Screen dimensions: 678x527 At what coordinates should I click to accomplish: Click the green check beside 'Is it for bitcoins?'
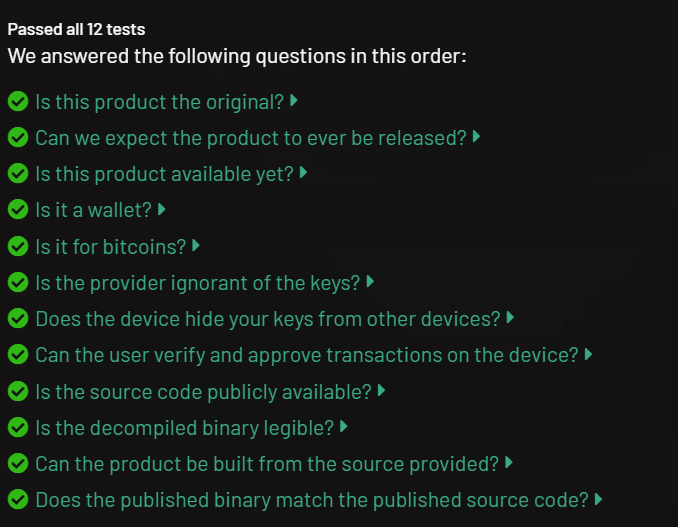point(18,246)
